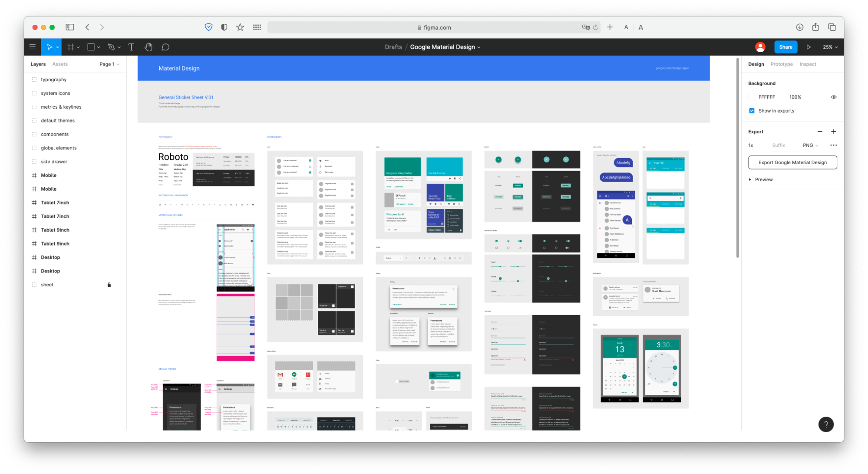Open the Page 1 dropdown
868x474 pixels.
(x=109, y=64)
